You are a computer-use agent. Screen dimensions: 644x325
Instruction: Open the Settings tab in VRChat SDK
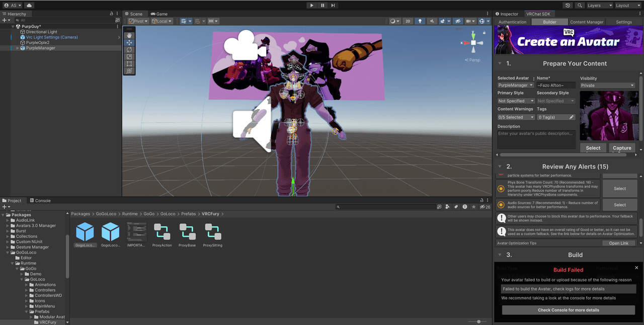[x=624, y=22]
